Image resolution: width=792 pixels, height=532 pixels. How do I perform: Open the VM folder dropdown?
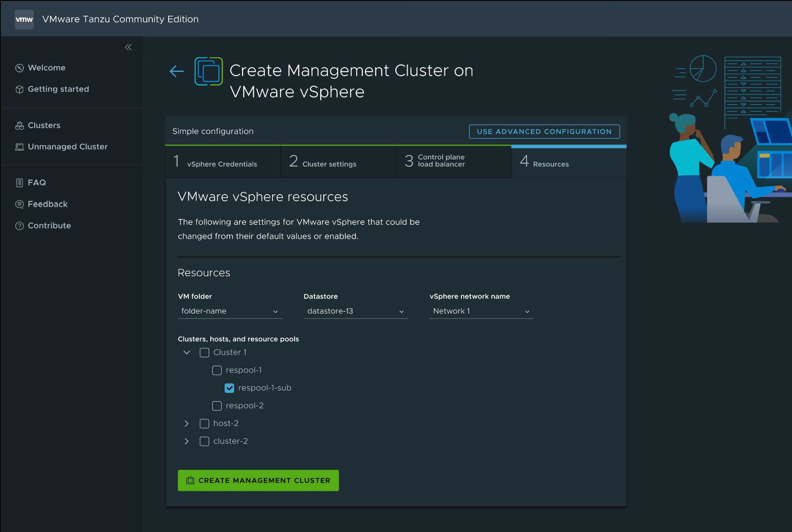tap(230, 311)
